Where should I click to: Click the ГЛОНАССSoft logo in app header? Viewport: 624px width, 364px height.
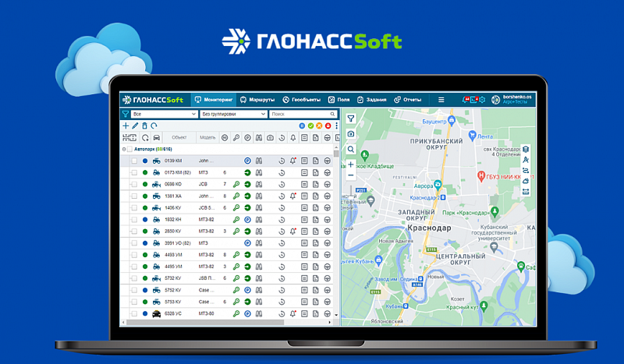coord(153,100)
